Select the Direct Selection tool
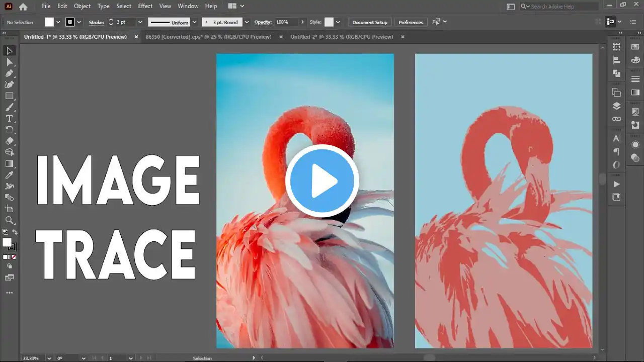This screenshot has height=362, width=644. click(x=9, y=62)
